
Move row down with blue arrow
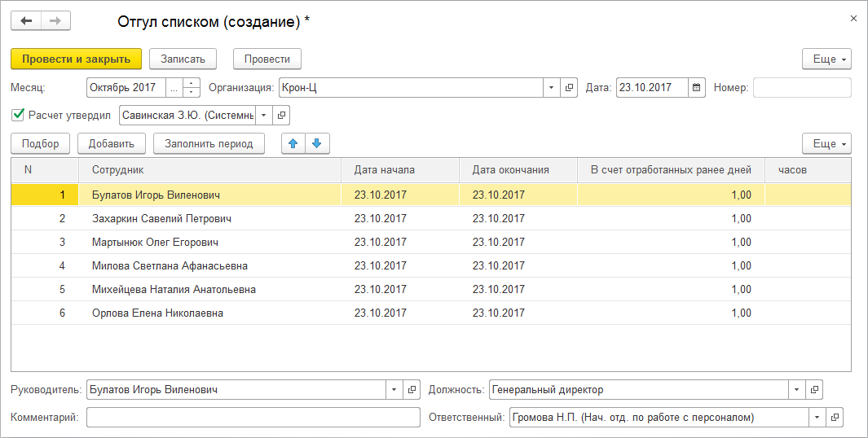pyautogui.click(x=316, y=144)
